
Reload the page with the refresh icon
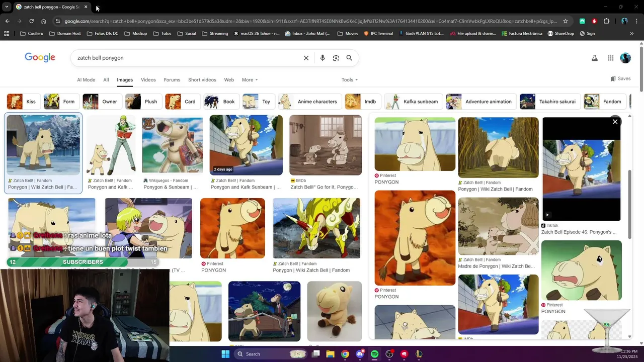(31, 21)
